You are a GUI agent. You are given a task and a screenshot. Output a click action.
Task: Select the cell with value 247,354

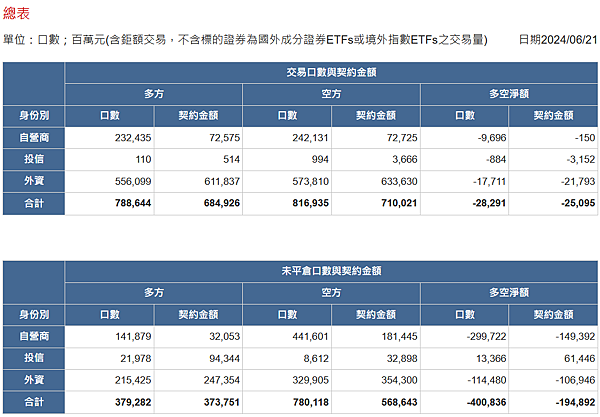[x=198, y=380]
